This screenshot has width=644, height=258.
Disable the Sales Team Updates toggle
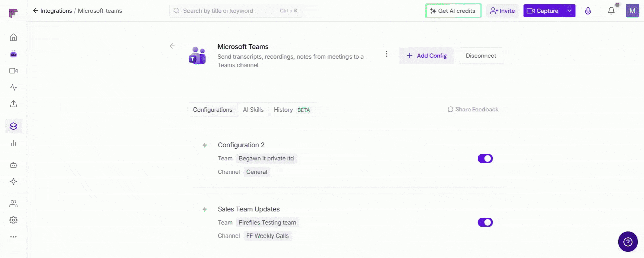(485, 222)
